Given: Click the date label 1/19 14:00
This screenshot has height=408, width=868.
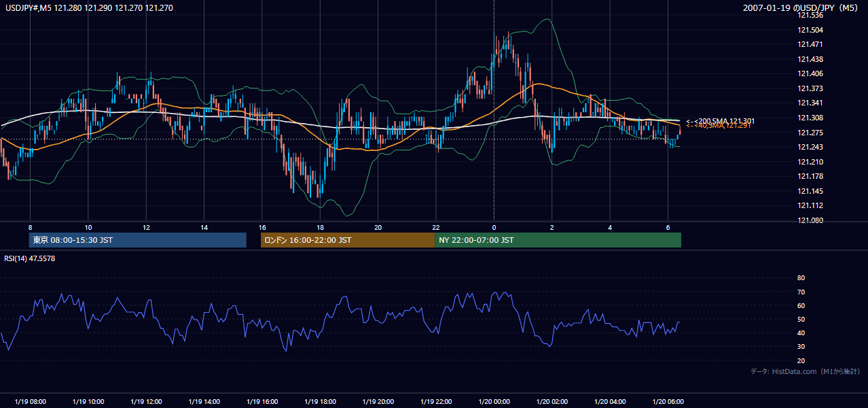Looking at the screenshot, I should click(x=204, y=402).
